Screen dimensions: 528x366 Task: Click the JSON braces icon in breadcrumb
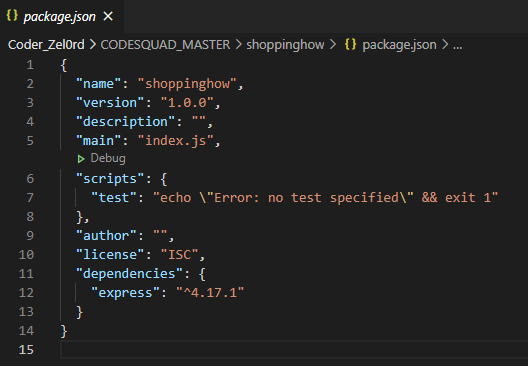pos(351,44)
